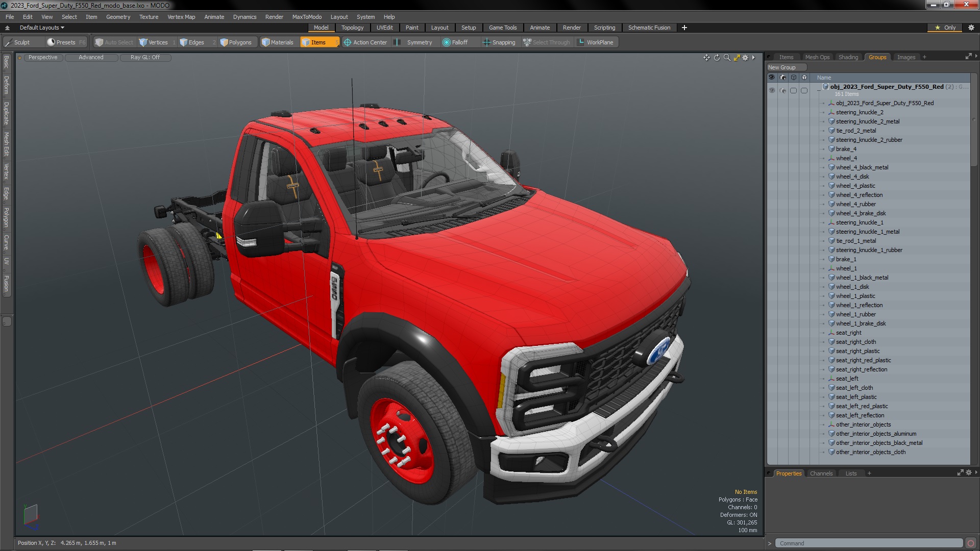Open the Deform sidebar tab
The height and width of the screenshot is (551, 980).
pyautogui.click(x=6, y=85)
